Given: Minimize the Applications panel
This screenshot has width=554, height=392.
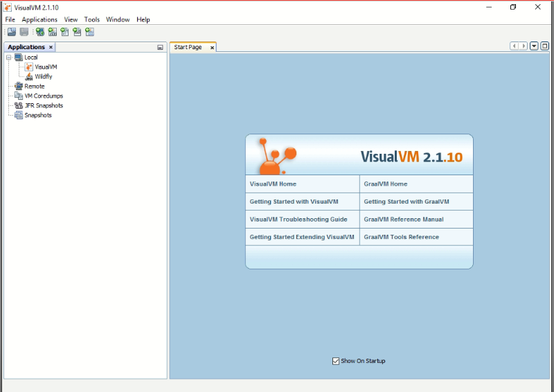Looking at the screenshot, I should coord(160,48).
